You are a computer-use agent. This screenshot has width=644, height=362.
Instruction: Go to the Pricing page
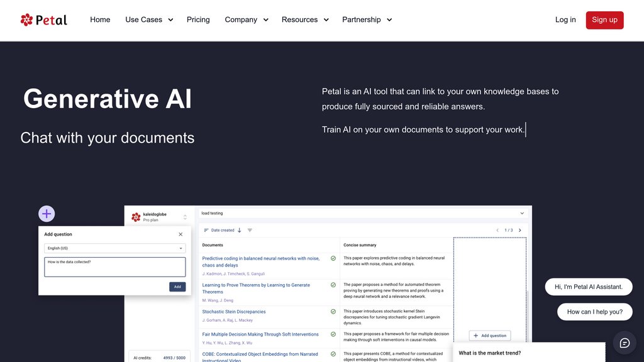click(198, 19)
